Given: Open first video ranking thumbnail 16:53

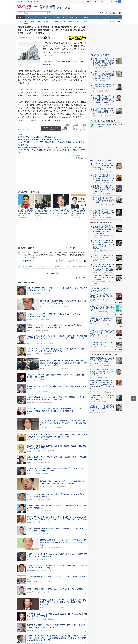Looking at the screenshot, I should coord(119,229).
